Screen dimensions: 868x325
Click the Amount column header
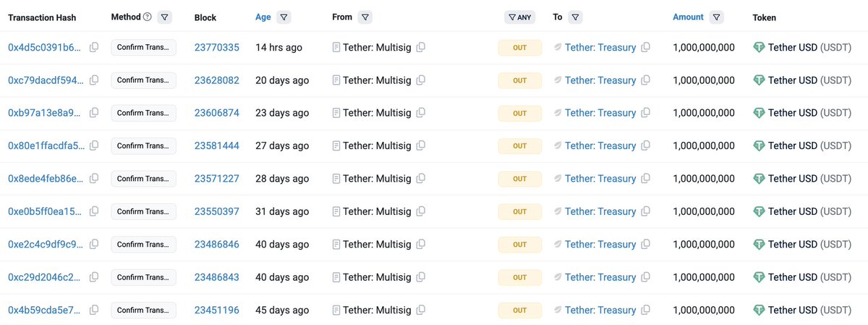click(x=688, y=17)
